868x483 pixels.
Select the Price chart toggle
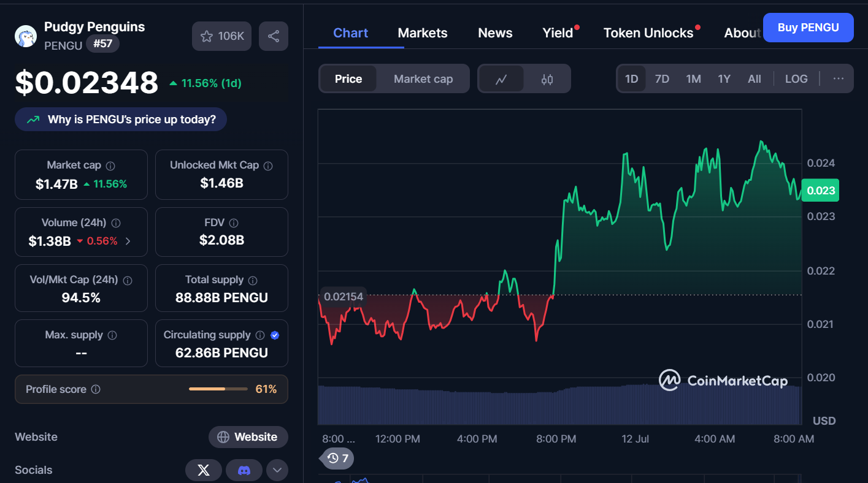[348, 79]
